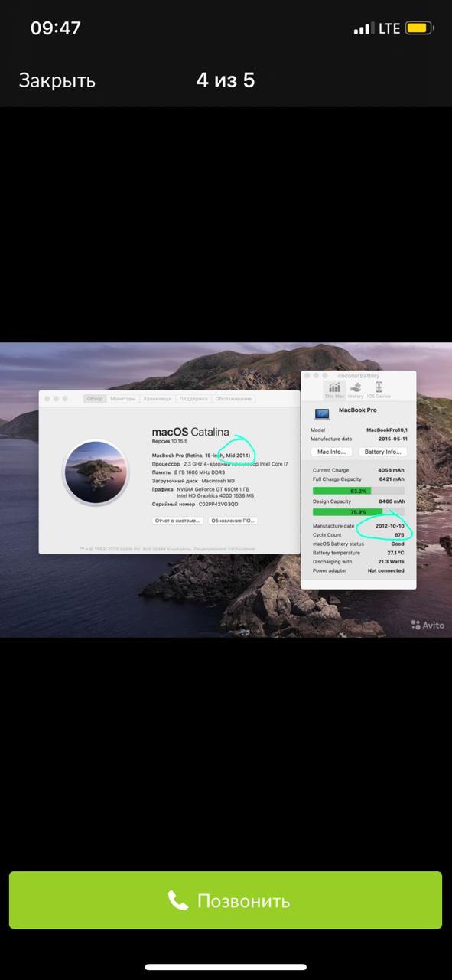This screenshot has width=452, height=980.
Task: Click the Power adapter Not connected value
Action: (x=386, y=570)
